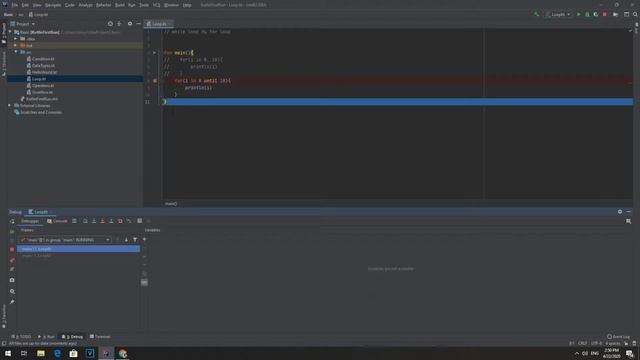This screenshot has width=640, height=360.
Task: Click Rerun debug icon in Debug panel
Action: point(12,221)
